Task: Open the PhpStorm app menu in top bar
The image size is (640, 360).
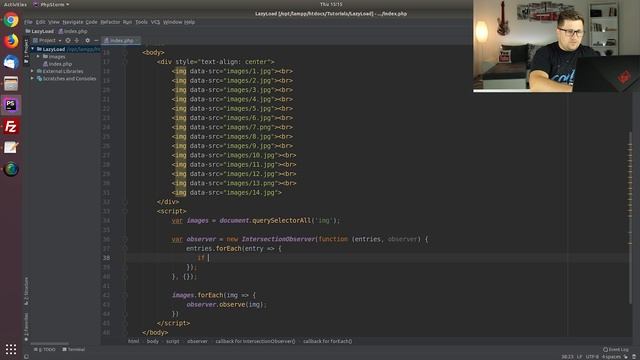Action: pyautogui.click(x=51, y=4)
